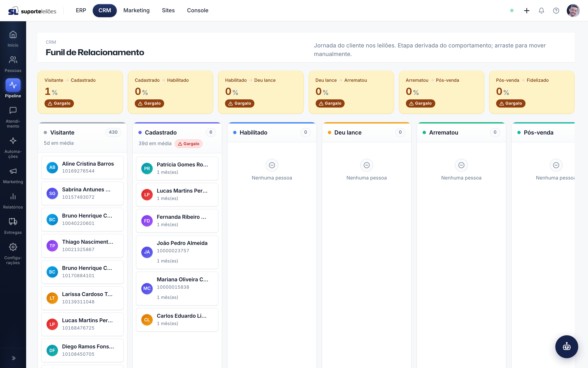This screenshot has height=368, width=588.
Task: Open Larissa Cardoso card
Action: 82,298
